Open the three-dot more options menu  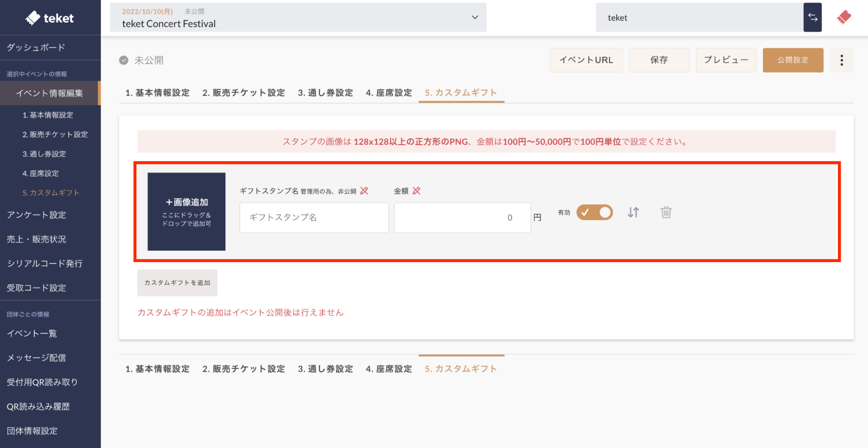pyautogui.click(x=842, y=60)
